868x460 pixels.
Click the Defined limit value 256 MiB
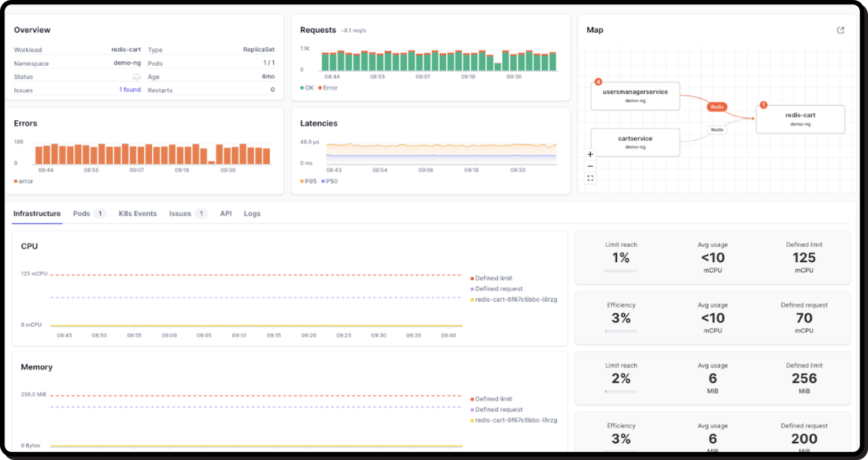click(804, 378)
